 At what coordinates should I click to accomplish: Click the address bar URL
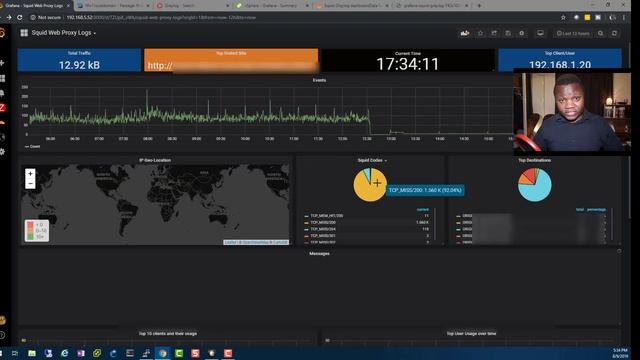(x=161, y=18)
